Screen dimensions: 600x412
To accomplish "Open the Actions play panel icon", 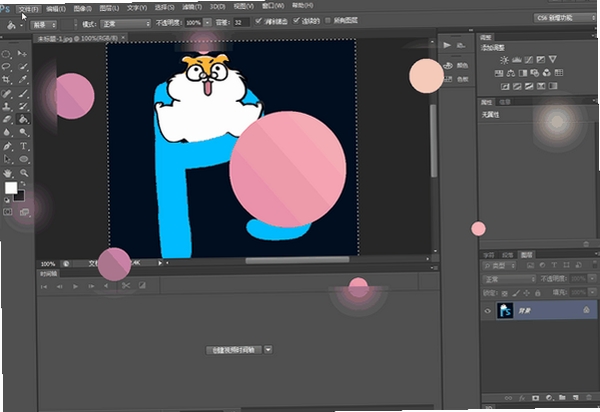I will click(x=447, y=45).
